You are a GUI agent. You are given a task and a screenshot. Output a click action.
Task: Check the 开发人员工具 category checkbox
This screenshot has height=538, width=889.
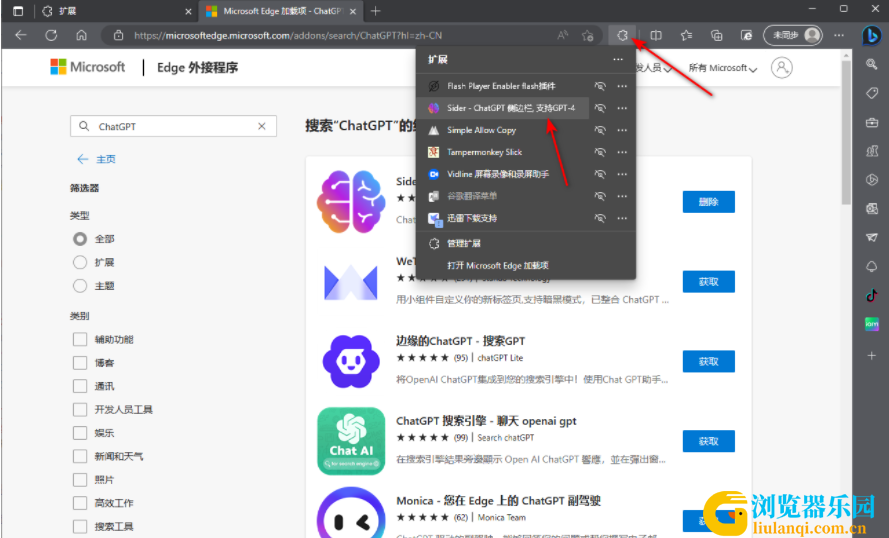click(80, 409)
